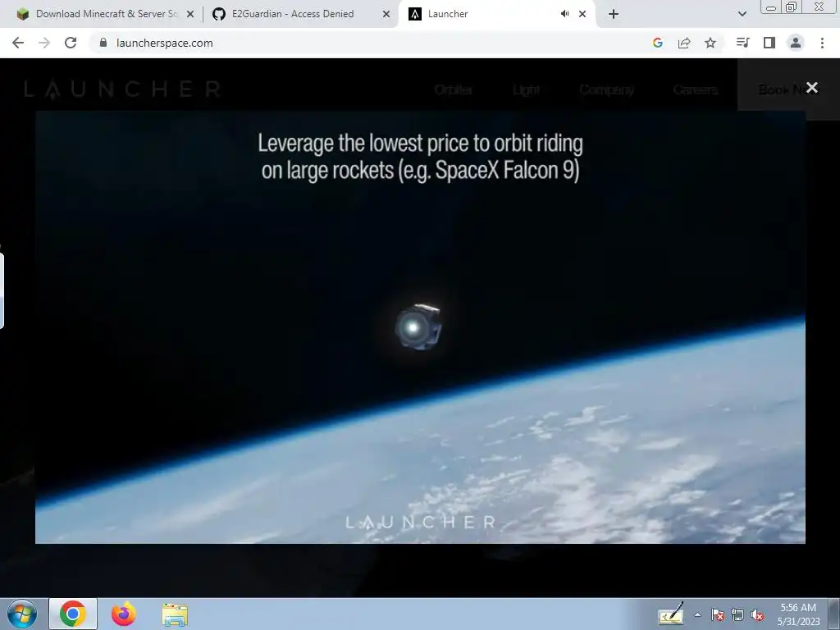Open the Chrome three-dot menu

pyautogui.click(x=822, y=43)
